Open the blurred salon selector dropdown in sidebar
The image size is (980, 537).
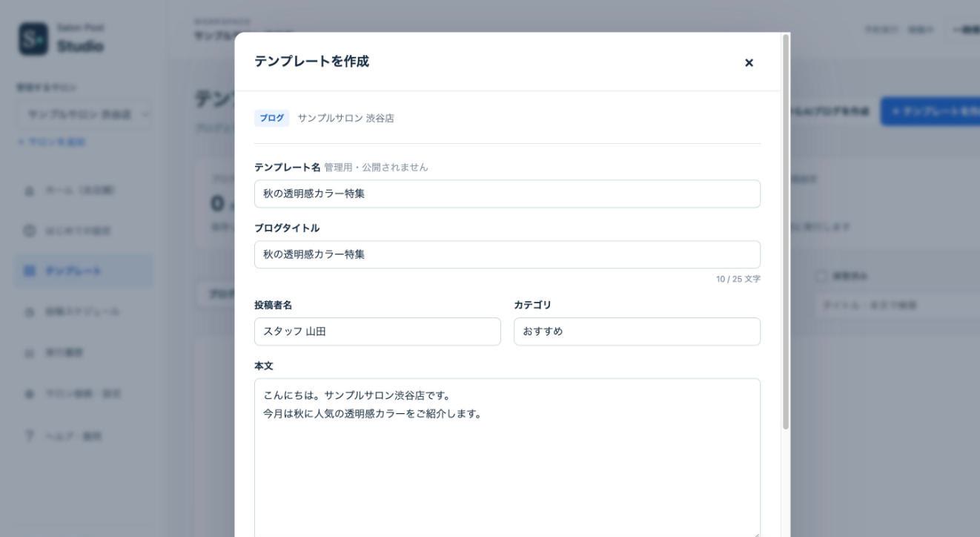click(85, 115)
